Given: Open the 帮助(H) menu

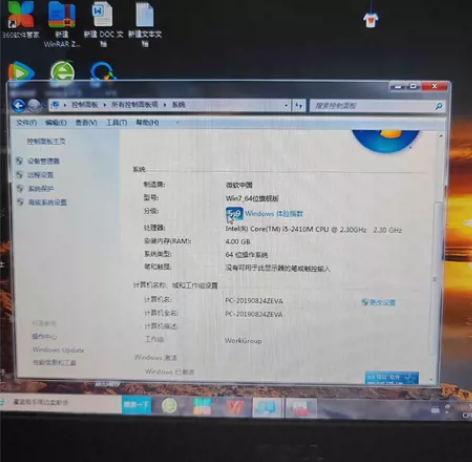Looking at the screenshot, I should pyautogui.click(x=147, y=123).
